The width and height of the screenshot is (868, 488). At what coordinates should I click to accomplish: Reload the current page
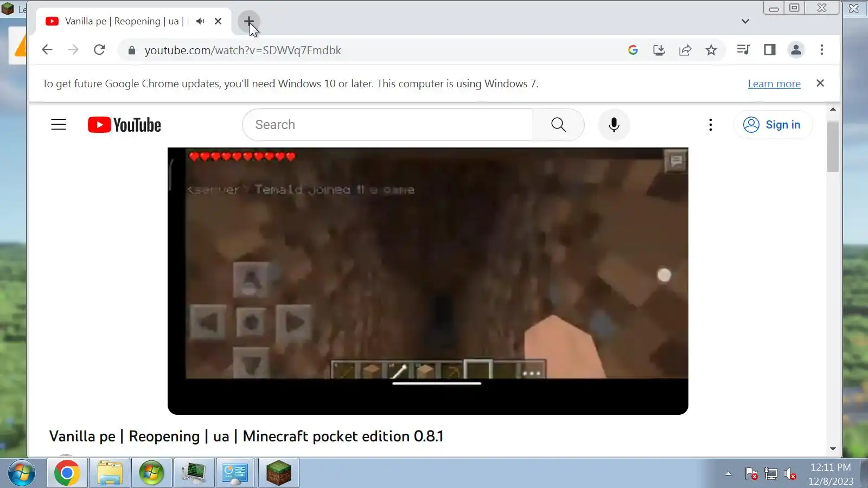[99, 50]
